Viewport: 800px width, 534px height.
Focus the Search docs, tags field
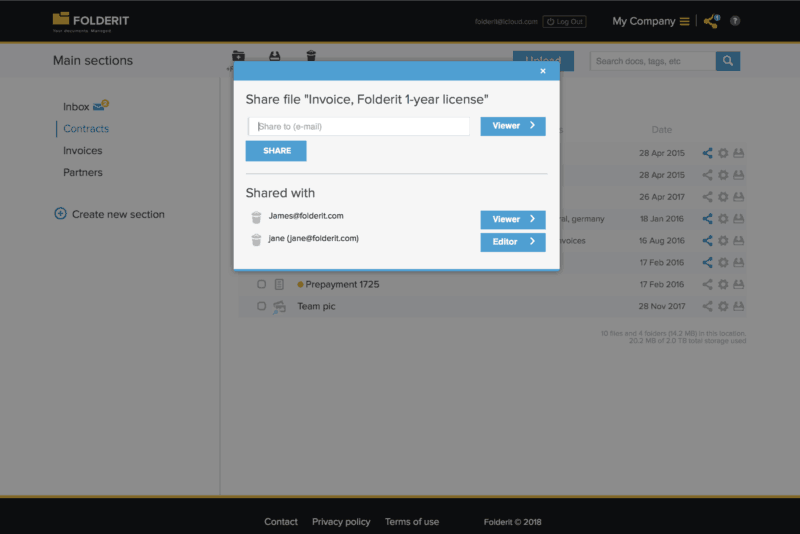tap(653, 61)
